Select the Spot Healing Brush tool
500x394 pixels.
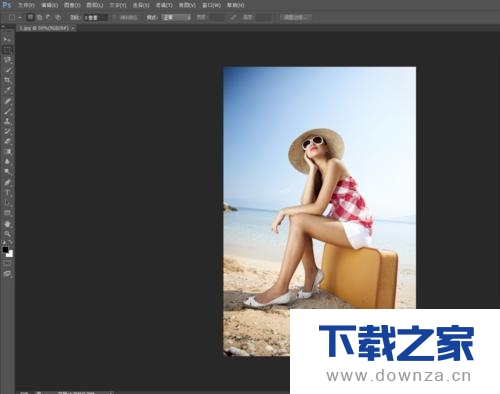7,101
